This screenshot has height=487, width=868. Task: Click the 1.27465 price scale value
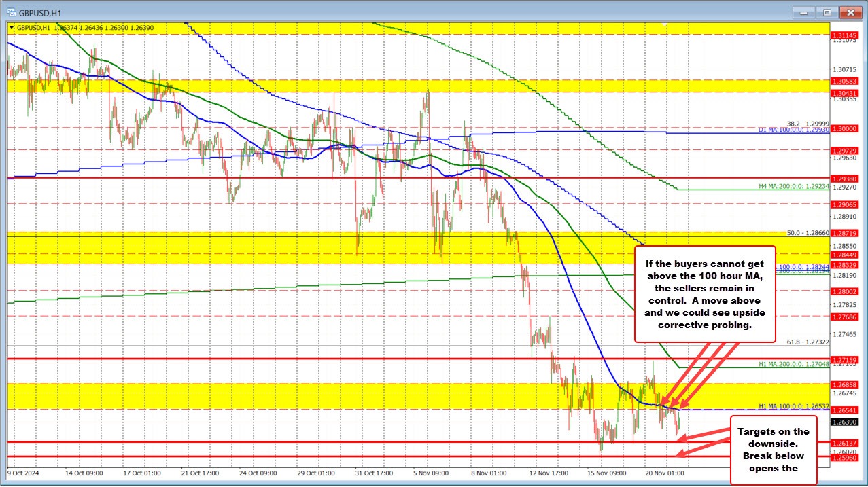coord(846,334)
